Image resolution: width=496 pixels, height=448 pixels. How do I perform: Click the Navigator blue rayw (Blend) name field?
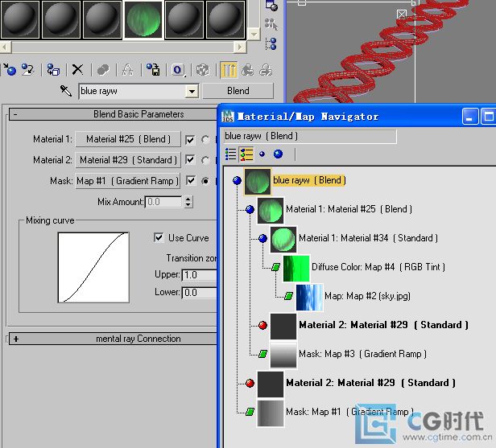pos(310,136)
